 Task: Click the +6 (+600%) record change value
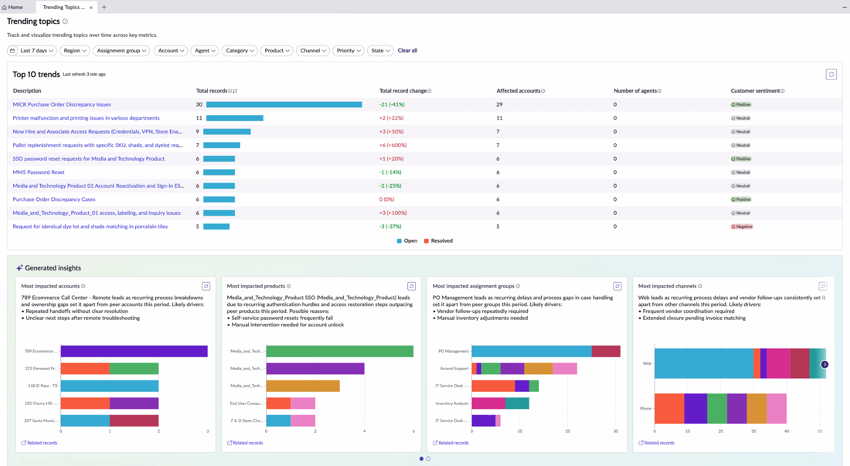(393, 145)
